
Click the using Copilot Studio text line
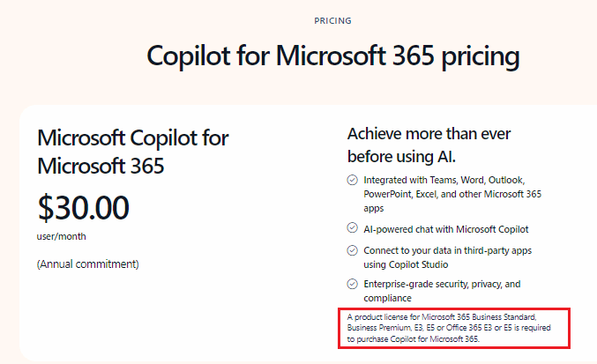pyautogui.click(x=406, y=264)
